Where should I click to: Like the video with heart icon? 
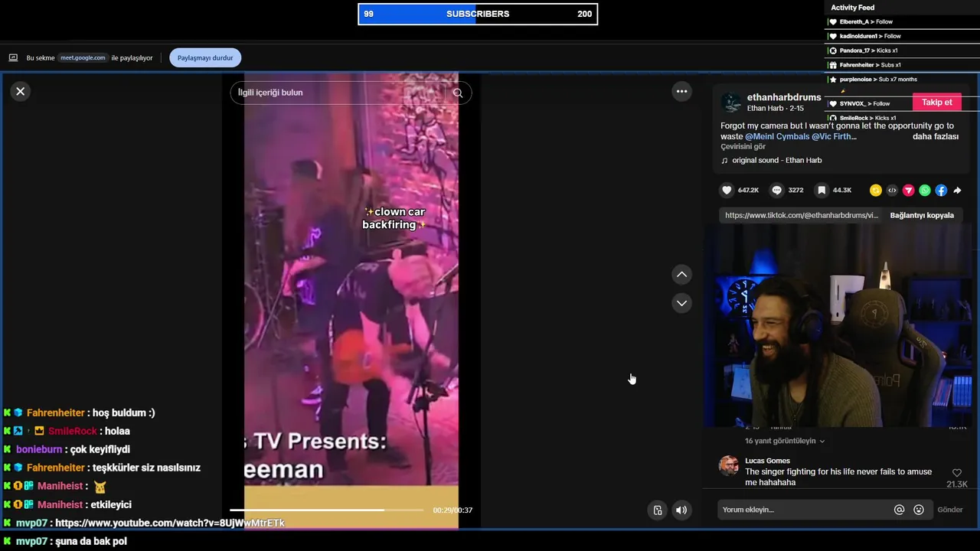(727, 190)
